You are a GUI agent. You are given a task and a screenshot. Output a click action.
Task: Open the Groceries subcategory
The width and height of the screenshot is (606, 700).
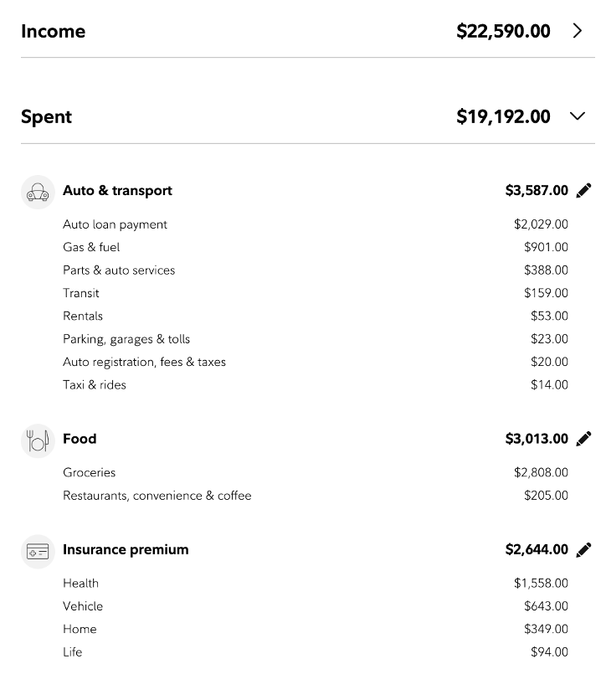[316, 472]
